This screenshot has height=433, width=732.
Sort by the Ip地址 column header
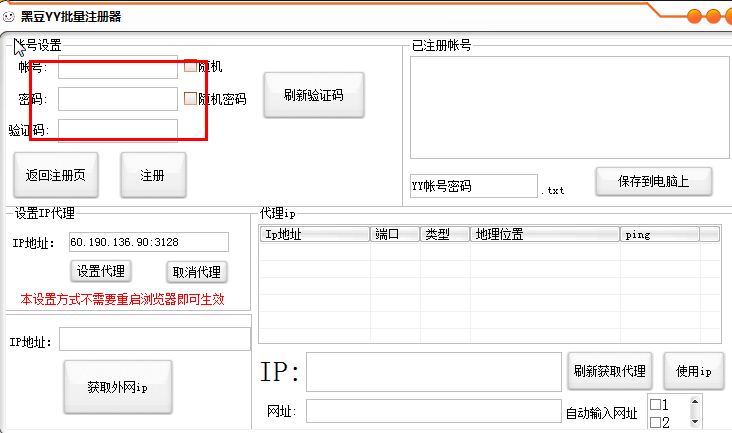click(315, 234)
